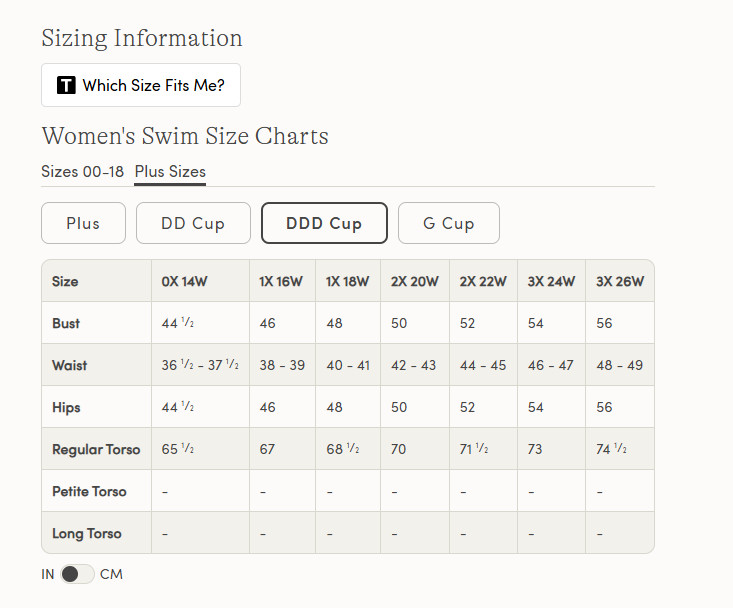Click the IN label beside the unit switch

pyautogui.click(x=48, y=574)
